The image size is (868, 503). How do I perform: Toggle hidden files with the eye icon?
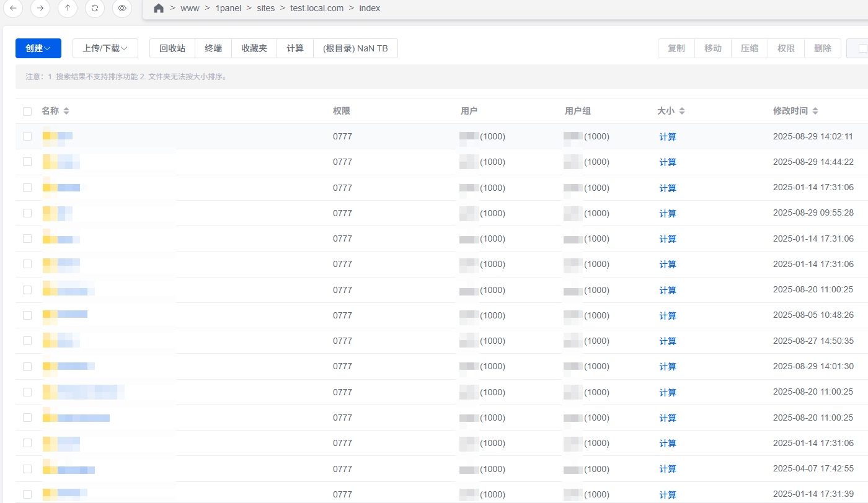(x=122, y=8)
